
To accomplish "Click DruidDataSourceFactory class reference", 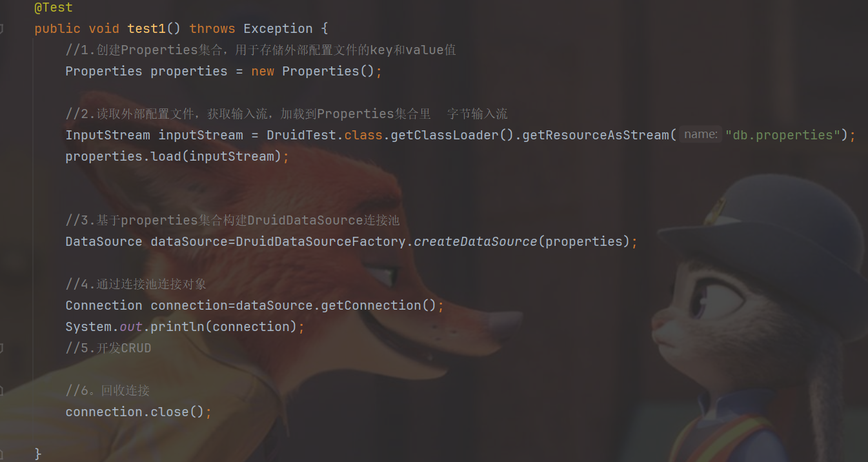I will (321, 241).
